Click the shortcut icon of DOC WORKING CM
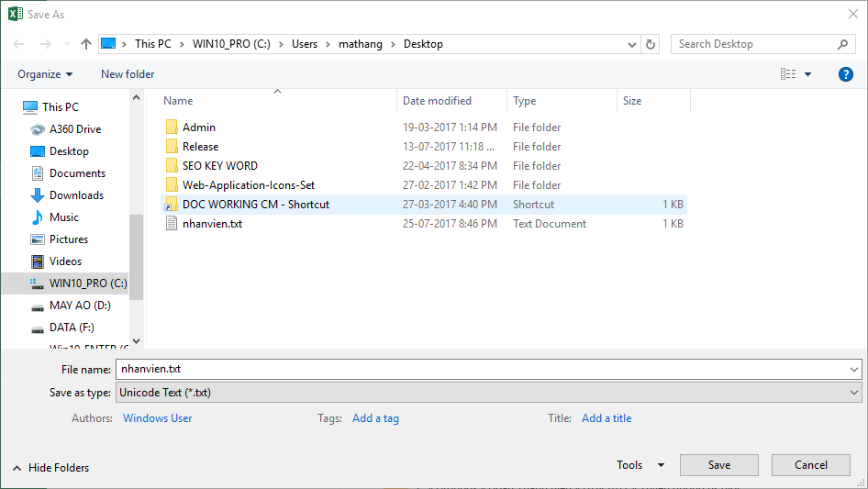This screenshot has width=868, height=489. (171, 205)
